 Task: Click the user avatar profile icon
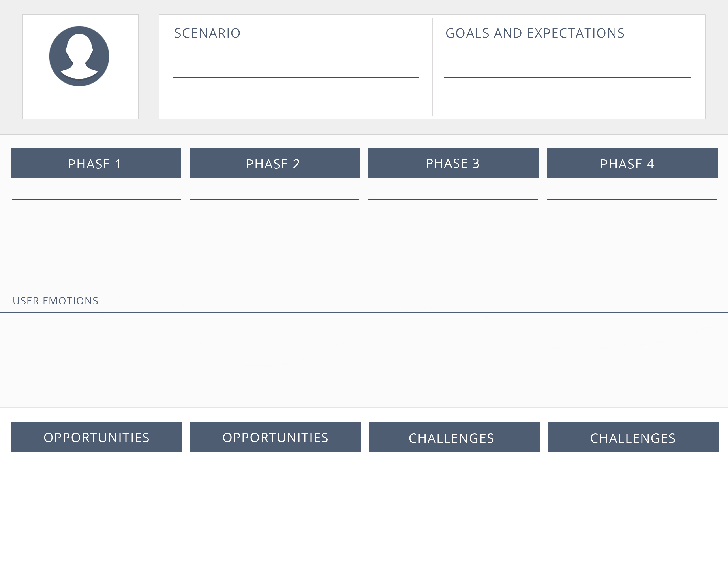(x=79, y=56)
